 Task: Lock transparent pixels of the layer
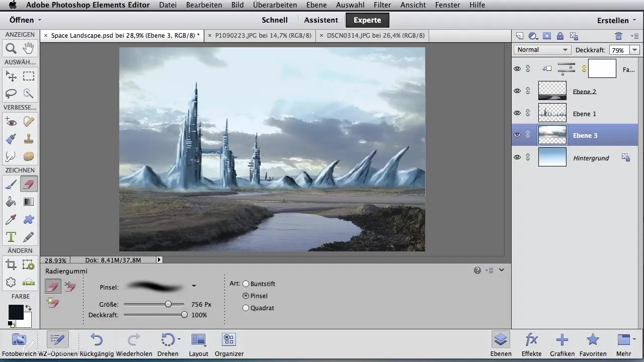pos(573,36)
